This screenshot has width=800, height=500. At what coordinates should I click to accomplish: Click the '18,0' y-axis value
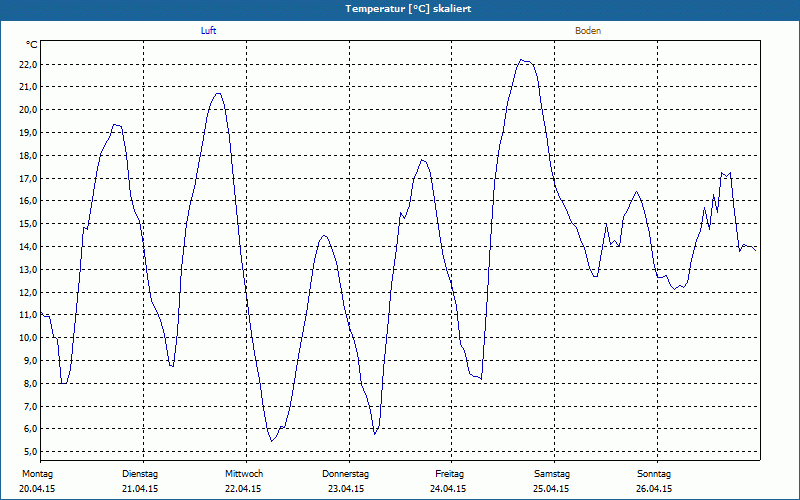[x=28, y=156]
